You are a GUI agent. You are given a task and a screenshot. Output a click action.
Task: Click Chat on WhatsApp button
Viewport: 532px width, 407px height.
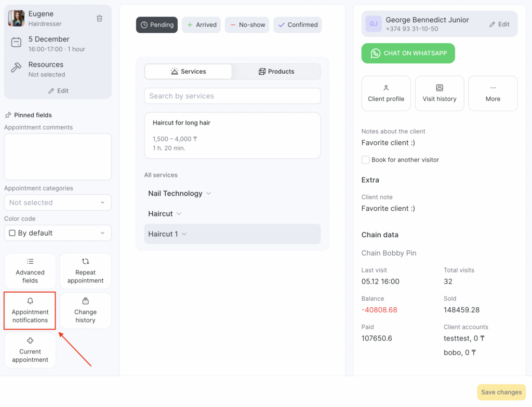point(408,53)
